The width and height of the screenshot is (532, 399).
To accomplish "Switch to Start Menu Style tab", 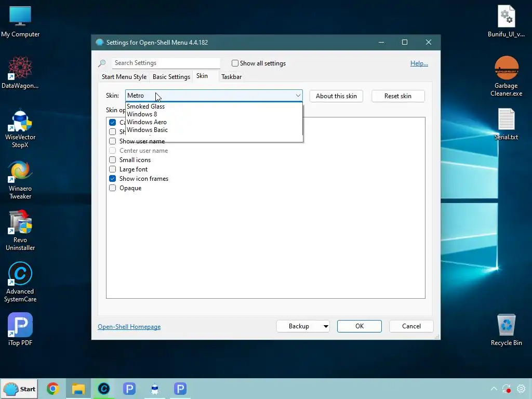I will pyautogui.click(x=124, y=77).
